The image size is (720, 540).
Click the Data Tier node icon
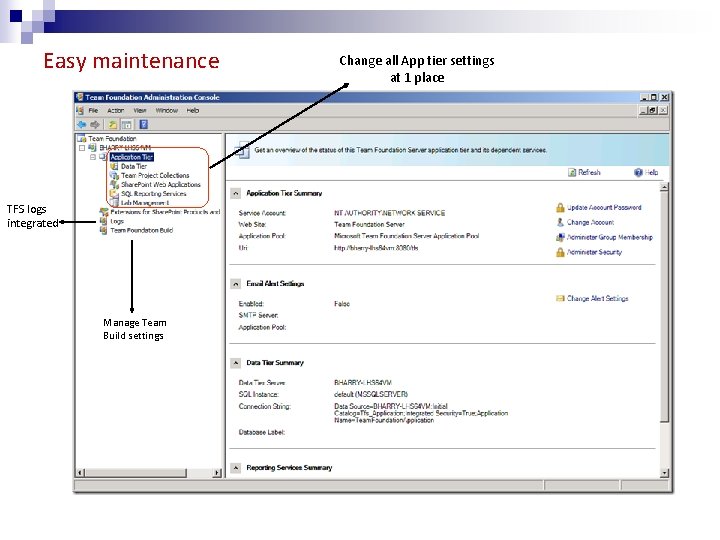pyautogui.click(x=114, y=166)
